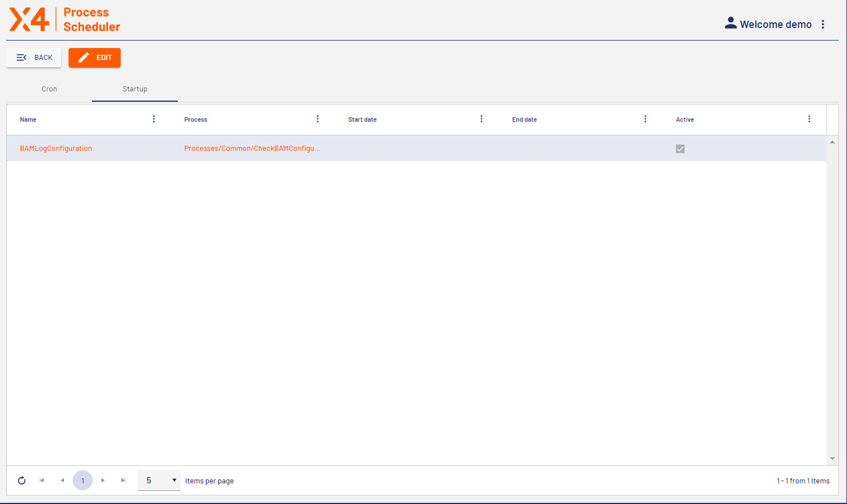Refresh the scheduler table
847x504 pixels.
[x=22, y=481]
